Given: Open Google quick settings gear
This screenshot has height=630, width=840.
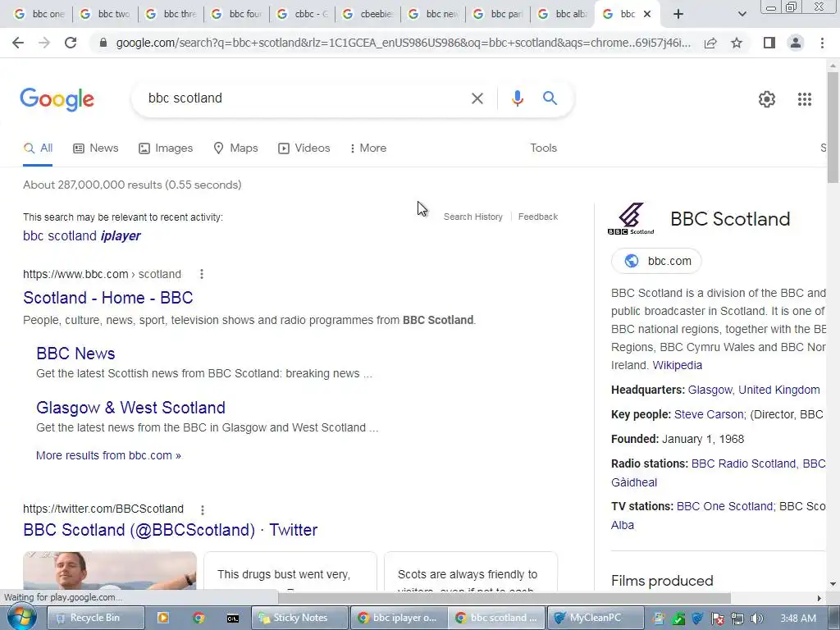Looking at the screenshot, I should [x=767, y=99].
